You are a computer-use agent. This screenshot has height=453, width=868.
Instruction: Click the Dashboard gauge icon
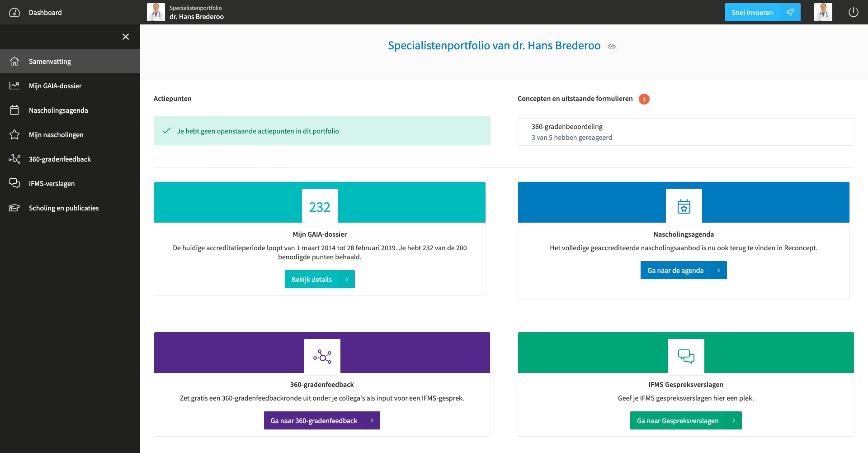point(14,12)
